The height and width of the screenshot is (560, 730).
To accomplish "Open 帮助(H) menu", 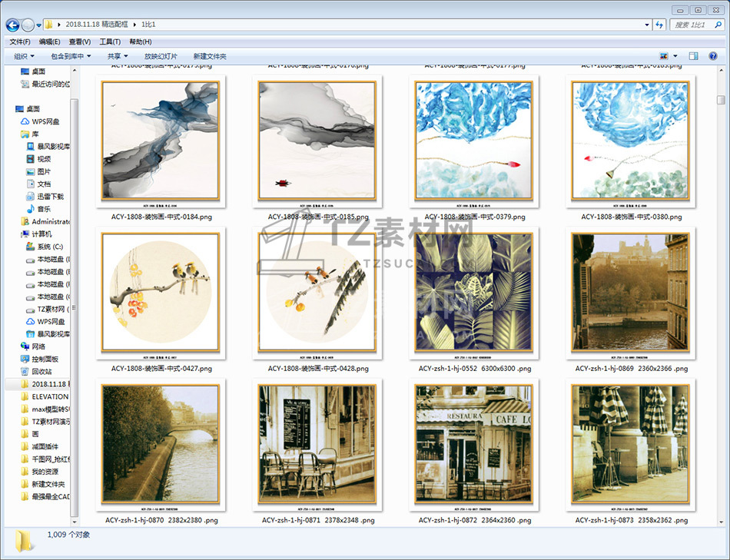I will tap(140, 42).
